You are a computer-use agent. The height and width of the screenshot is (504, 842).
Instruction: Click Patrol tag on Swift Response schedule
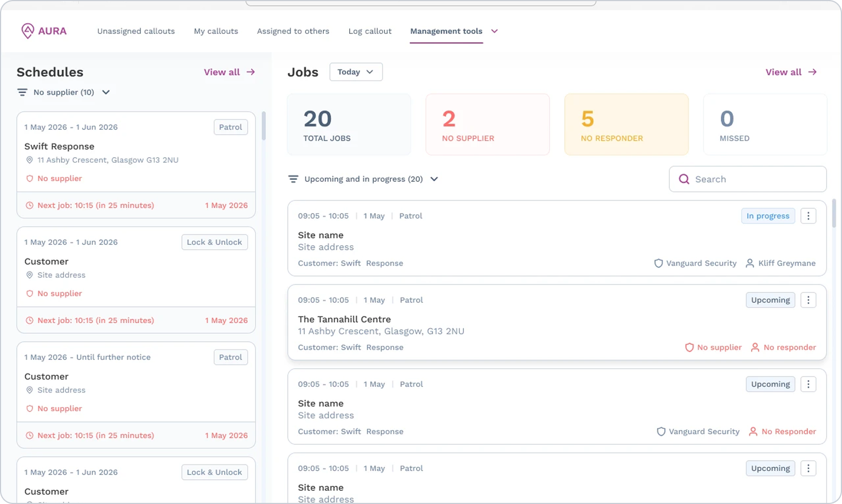(230, 127)
